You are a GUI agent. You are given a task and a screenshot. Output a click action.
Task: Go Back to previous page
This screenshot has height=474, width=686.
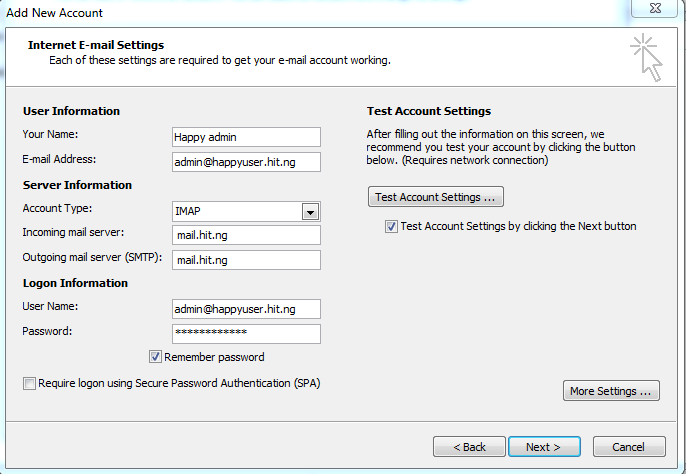point(469,446)
